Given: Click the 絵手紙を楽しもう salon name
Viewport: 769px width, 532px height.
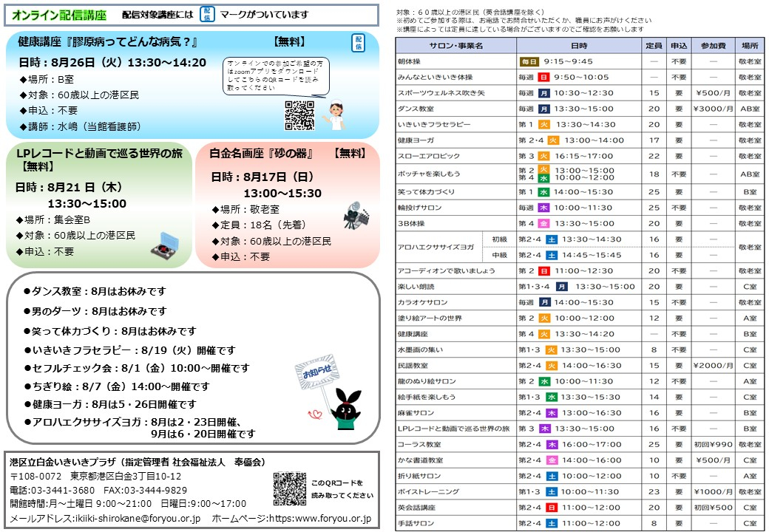Looking at the screenshot, I should click(427, 398).
